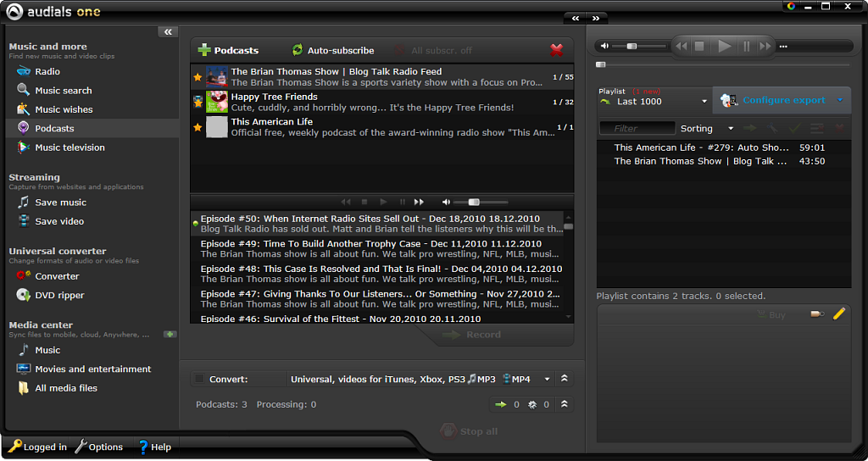Select Episode #47 Giving Thanks To Our Listeners

pos(377,299)
